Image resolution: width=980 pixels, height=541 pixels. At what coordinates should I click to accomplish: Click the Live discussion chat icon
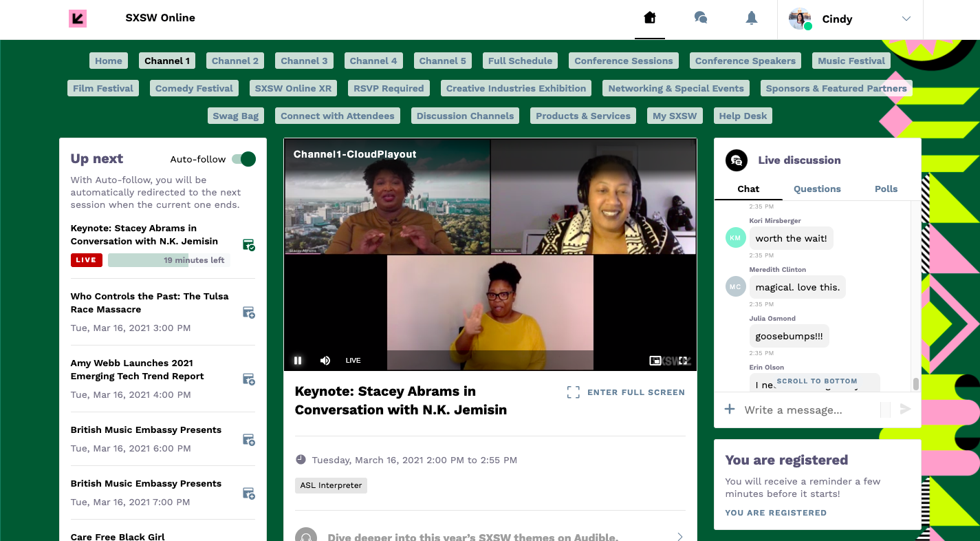[x=737, y=160]
